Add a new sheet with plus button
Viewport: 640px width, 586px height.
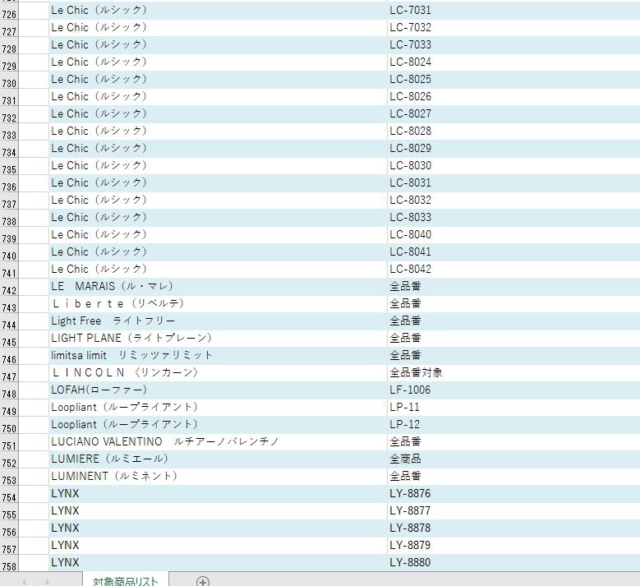203,581
